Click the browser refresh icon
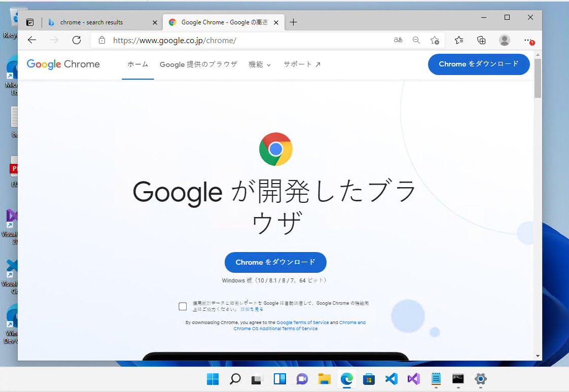 point(77,40)
